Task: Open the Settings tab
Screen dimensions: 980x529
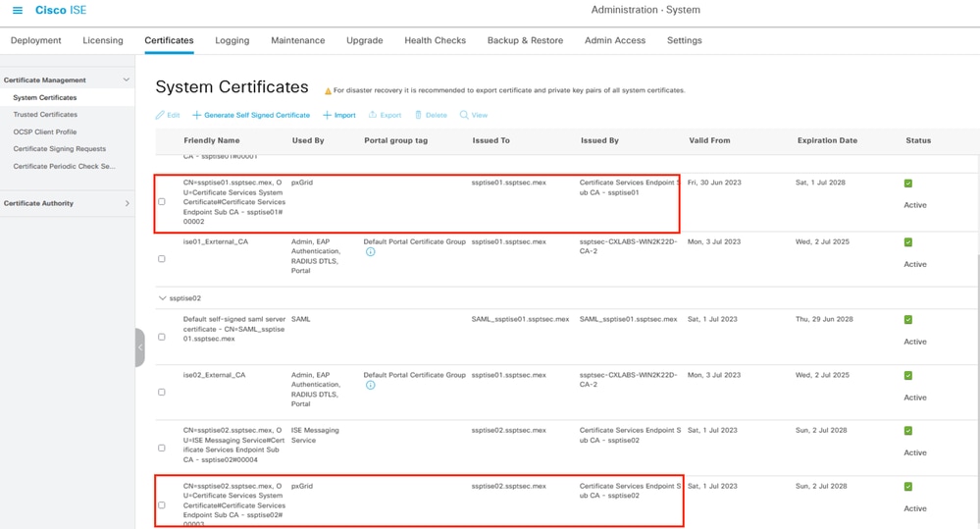Action: pyautogui.click(x=685, y=40)
